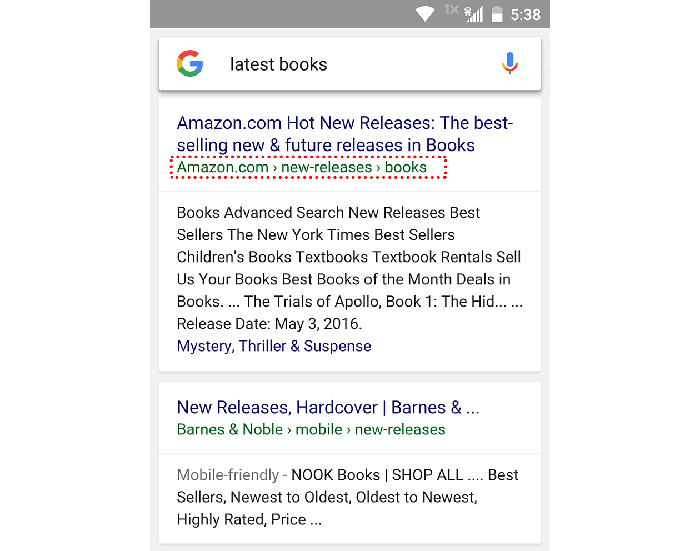Click the Google G logo
700x551 pixels.
[x=190, y=64]
